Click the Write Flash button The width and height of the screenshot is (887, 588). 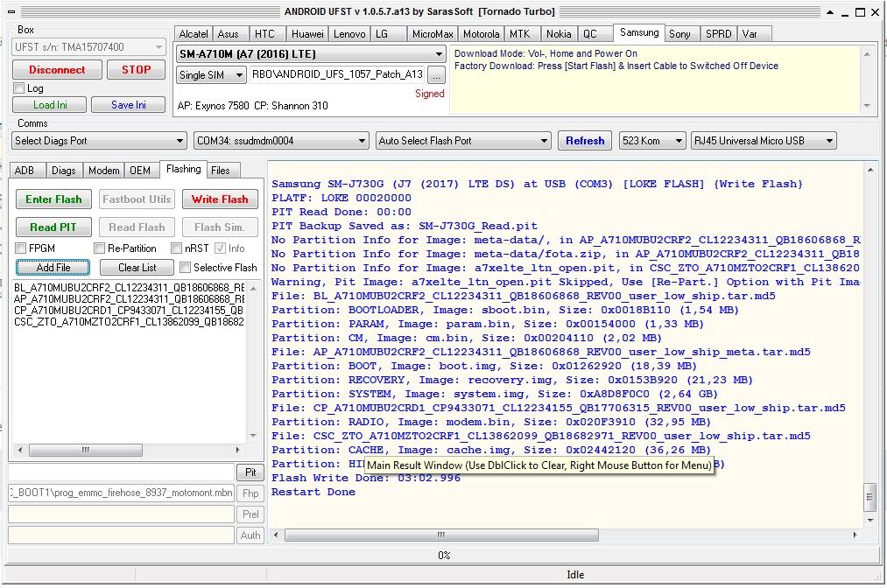point(220,199)
